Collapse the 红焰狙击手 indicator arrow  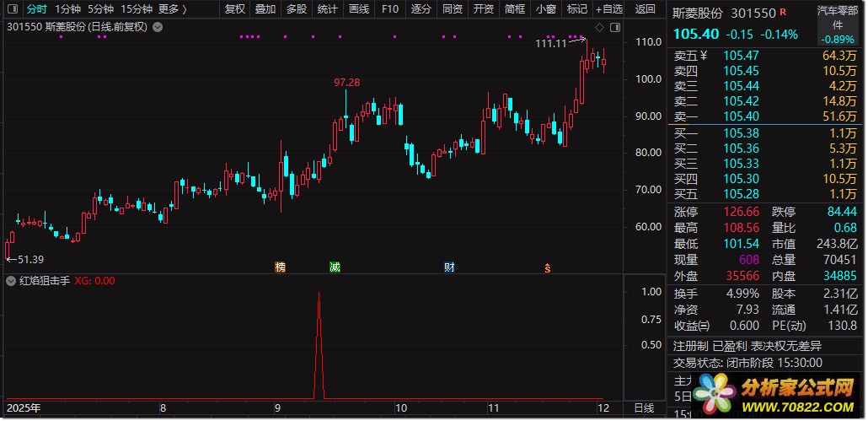click(10, 281)
